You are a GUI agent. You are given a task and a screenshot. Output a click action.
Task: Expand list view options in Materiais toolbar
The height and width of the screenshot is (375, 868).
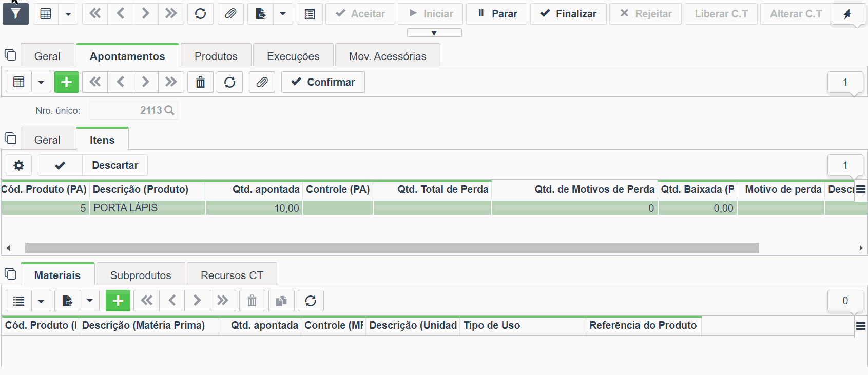41,301
